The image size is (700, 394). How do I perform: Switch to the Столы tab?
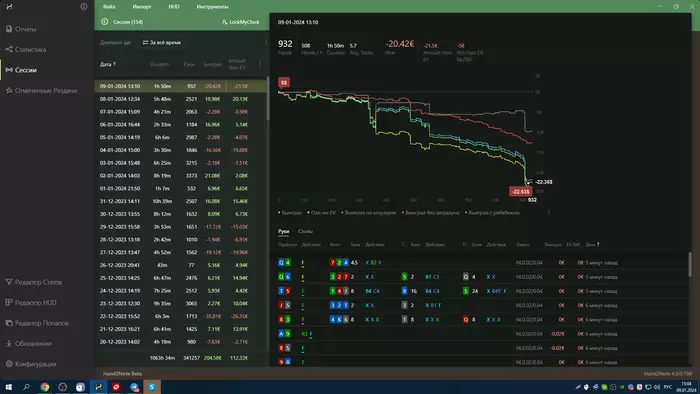(305, 231)
